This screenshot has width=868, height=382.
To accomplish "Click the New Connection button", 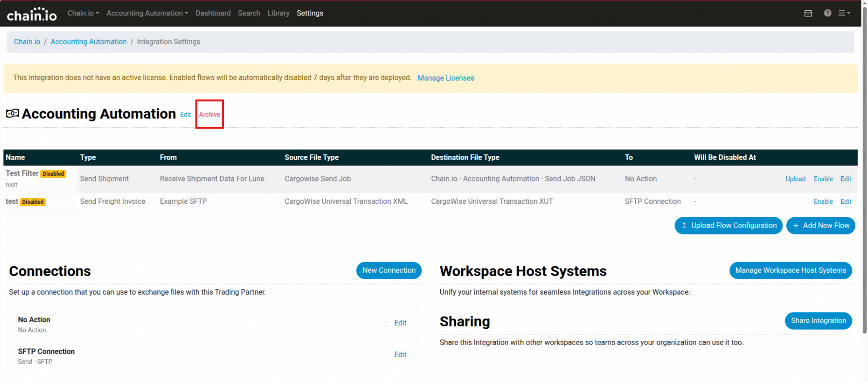I will click(389, 270).
